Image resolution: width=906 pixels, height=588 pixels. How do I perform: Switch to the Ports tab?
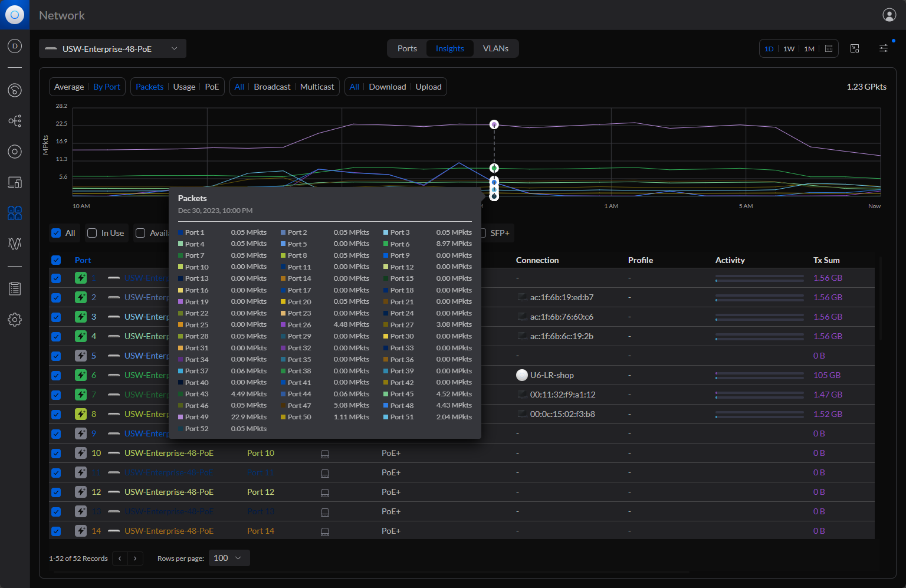tap(407, 48)
